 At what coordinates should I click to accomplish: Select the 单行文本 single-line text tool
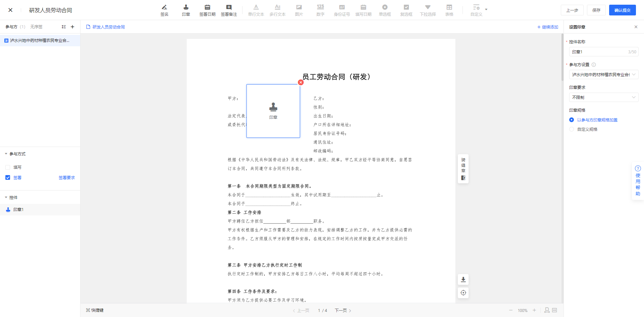pos(256,10)
